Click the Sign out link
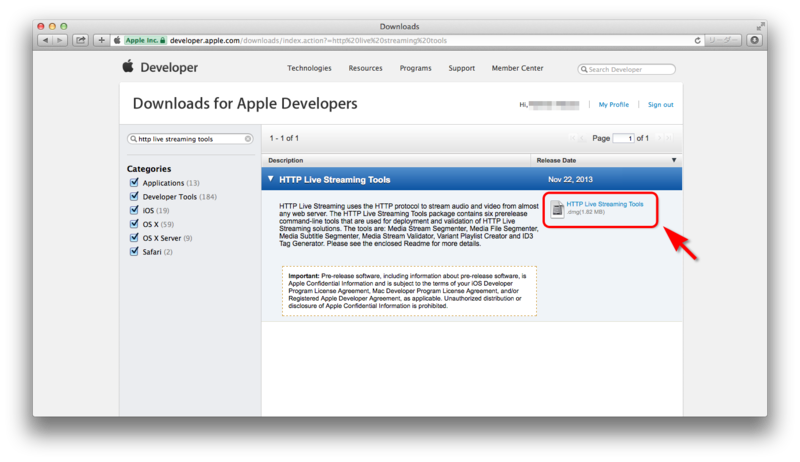 click(x=661, y=105)
